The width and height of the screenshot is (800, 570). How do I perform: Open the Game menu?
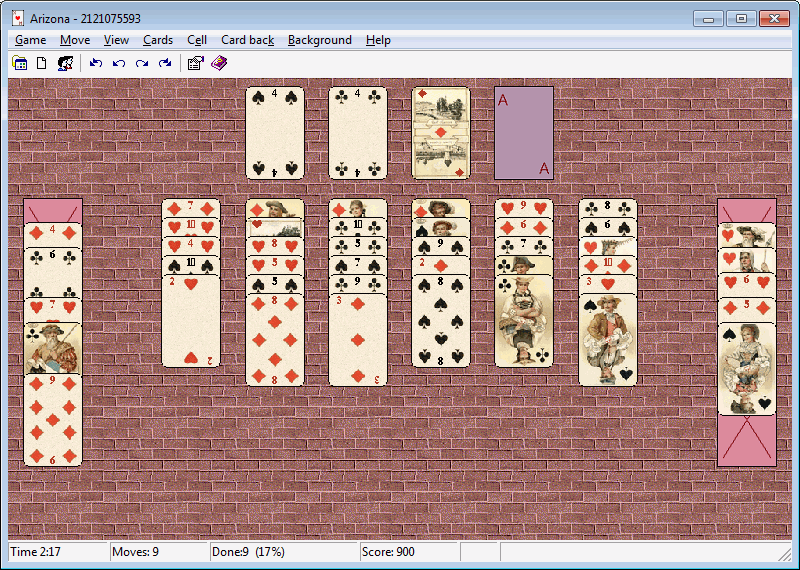(30, 40)
